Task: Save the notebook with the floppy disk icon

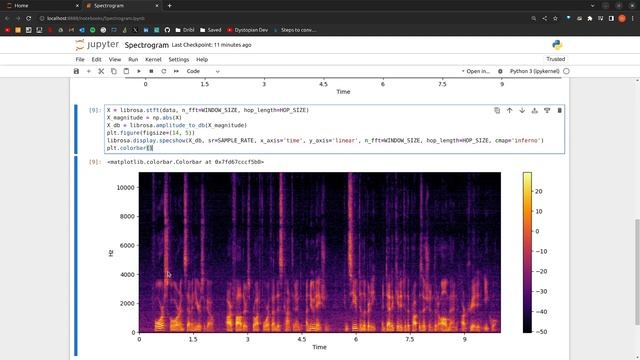Action: pyautogui.click(x=76, y=71)
